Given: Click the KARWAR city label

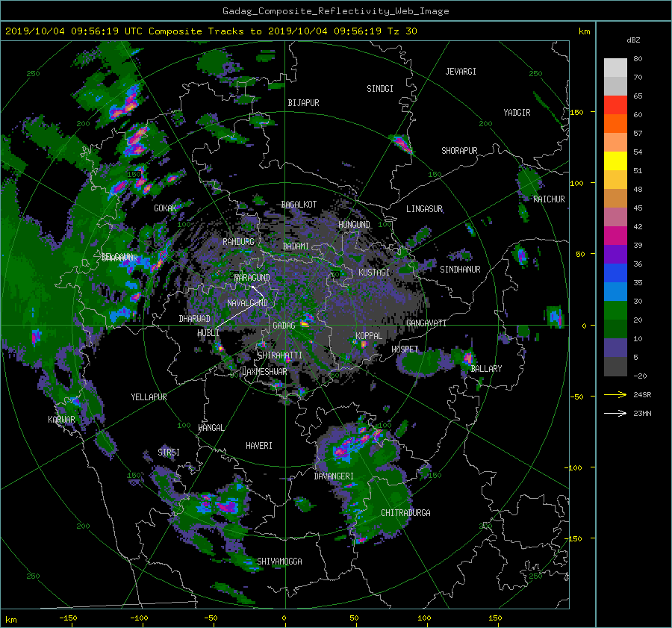Looking at the screenshot, I should [x=61, y=419].
